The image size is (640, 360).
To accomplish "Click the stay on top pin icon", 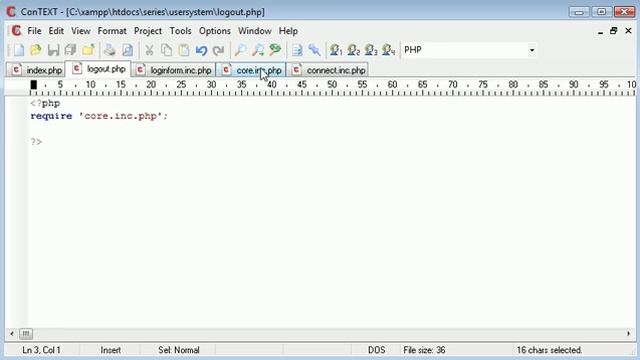I will (314, 50).
